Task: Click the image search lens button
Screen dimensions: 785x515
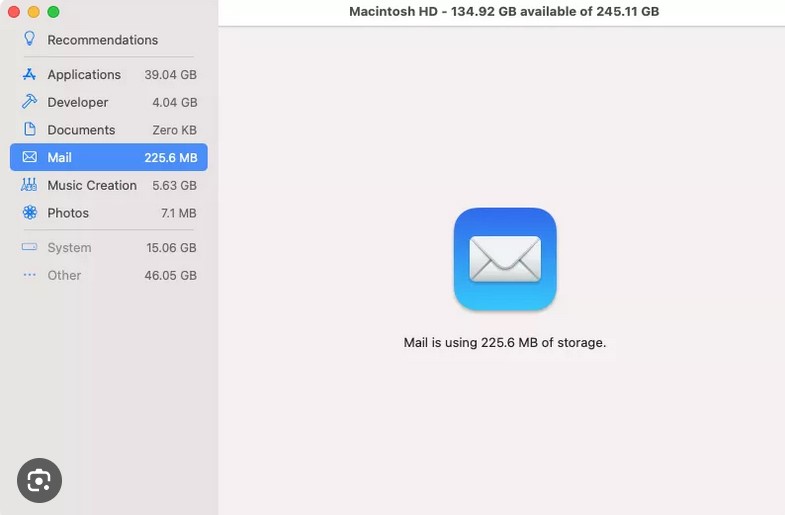Action: coord(39,480)
